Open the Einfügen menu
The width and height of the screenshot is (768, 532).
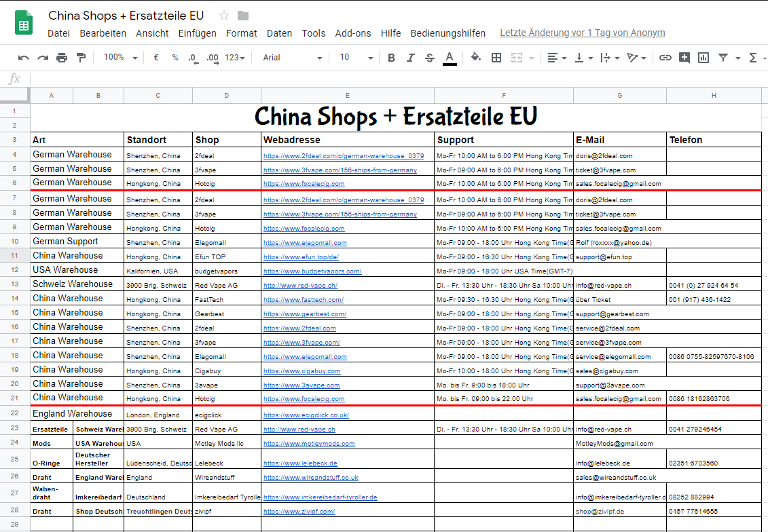[x=198, y=33]
